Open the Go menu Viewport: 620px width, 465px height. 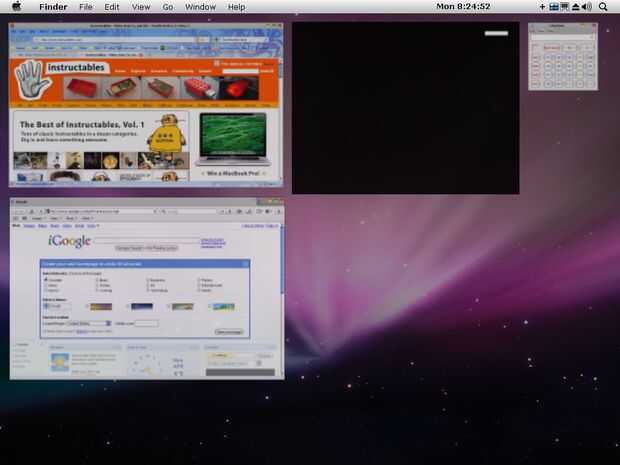pos(168,7)
